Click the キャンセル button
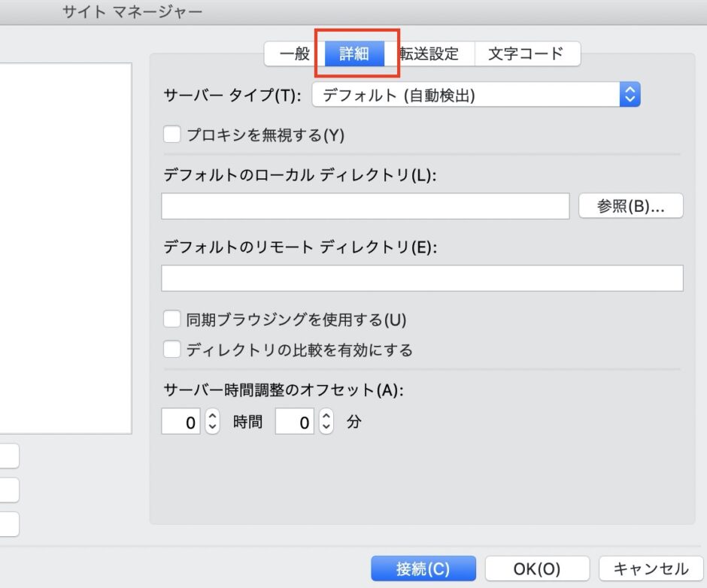707x588 pixels. click(651, 568)
